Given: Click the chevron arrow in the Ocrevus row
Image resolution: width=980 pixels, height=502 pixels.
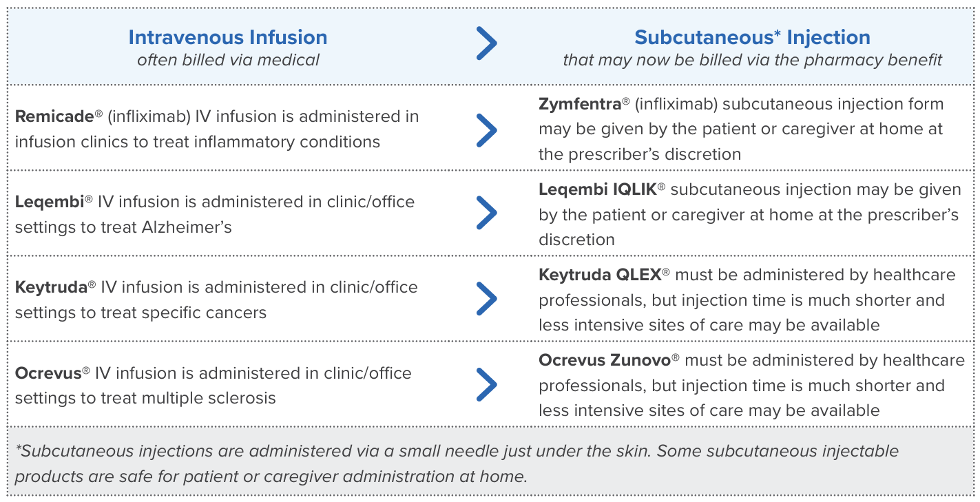Looking at the screenshot, I should [486, 384].
